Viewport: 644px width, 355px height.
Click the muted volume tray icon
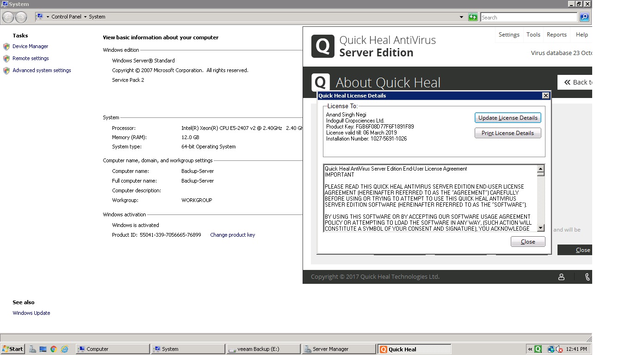[559, 349]
